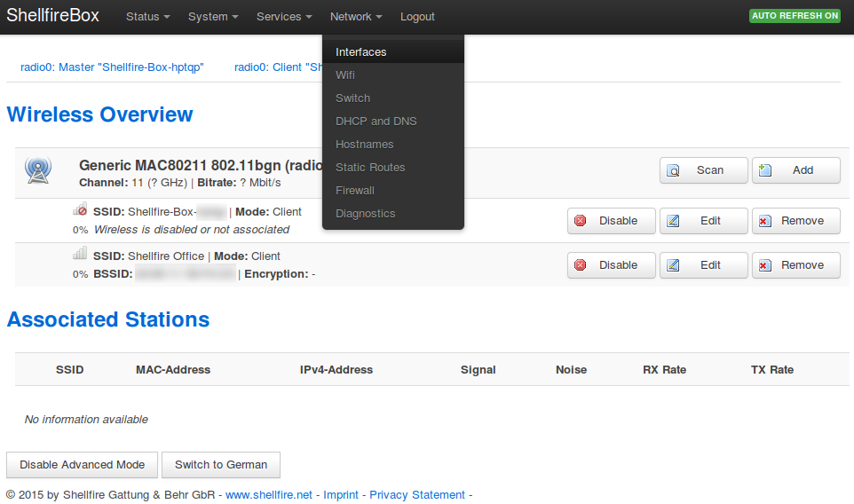The width and height of the screenshot is (854, 504).
Task: Click red Disable icon in Shellfire-Box row
Action: point(581,220)
